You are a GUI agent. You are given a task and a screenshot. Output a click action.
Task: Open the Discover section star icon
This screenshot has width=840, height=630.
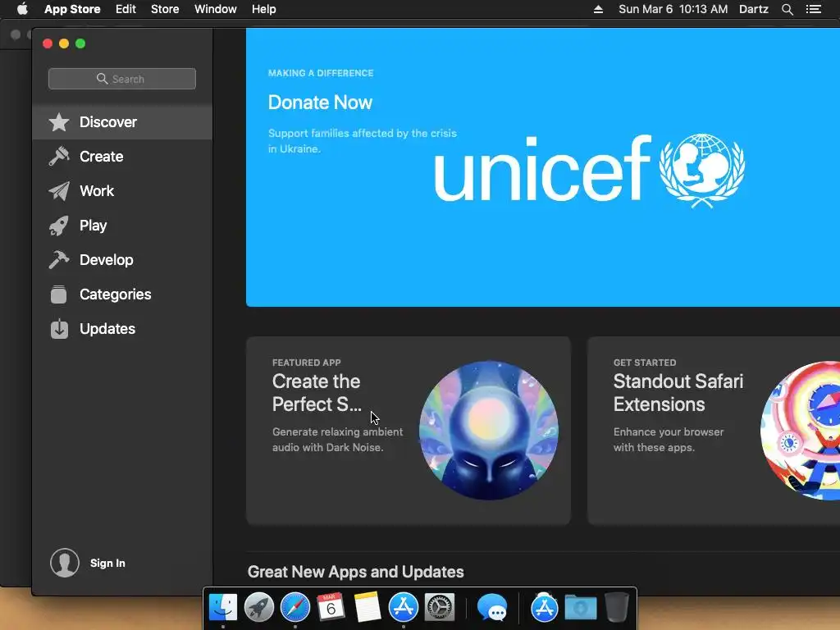[59, 122]
